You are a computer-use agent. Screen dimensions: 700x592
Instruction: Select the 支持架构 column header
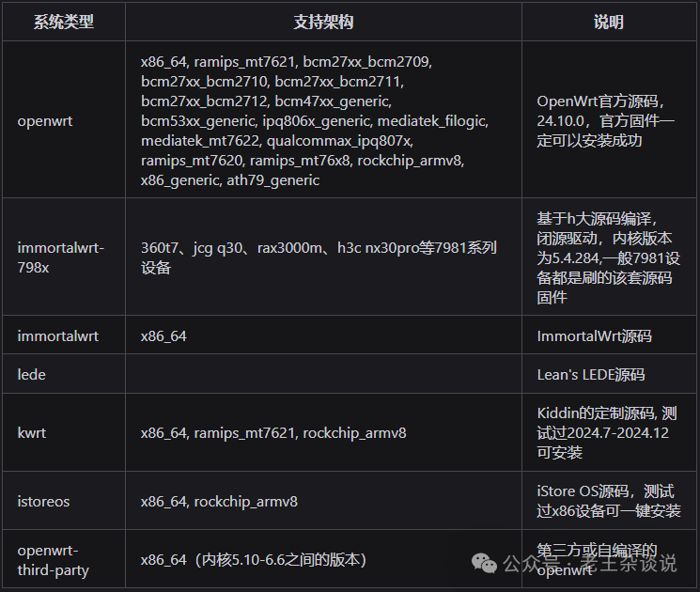pyautogui.click(x=323, y=23)
